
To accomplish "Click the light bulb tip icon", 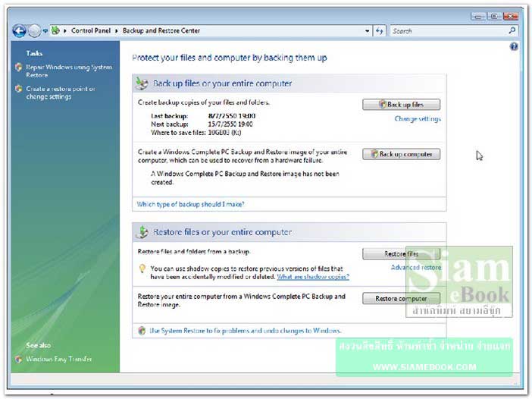I will click(142, 269).
